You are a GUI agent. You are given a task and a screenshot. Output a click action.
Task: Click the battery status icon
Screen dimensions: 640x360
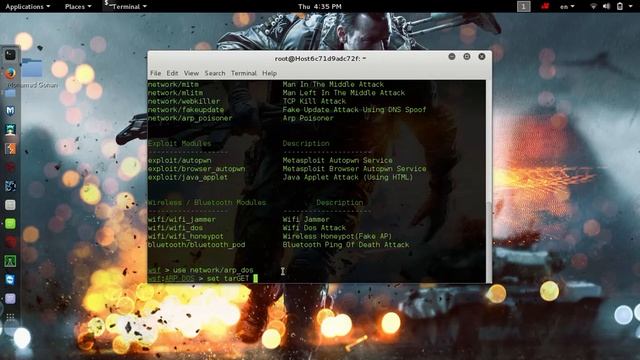tap(620, 6)
